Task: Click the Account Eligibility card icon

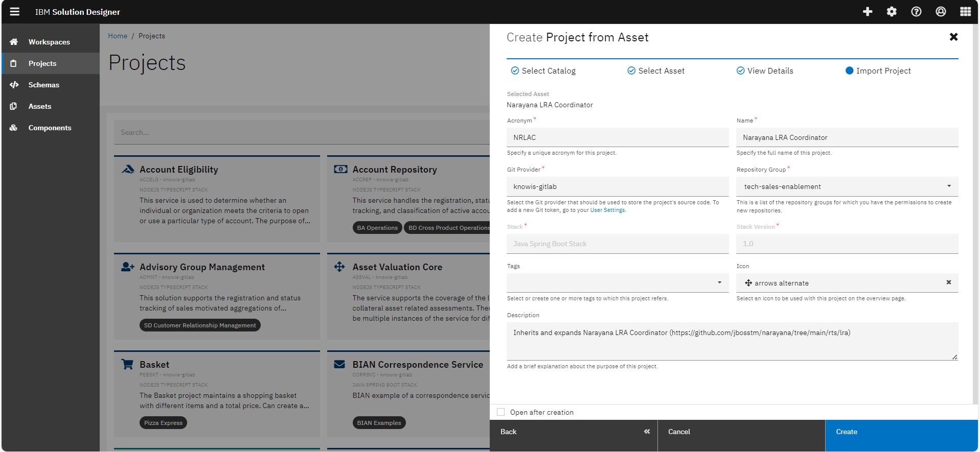Action: coord(128,169)
